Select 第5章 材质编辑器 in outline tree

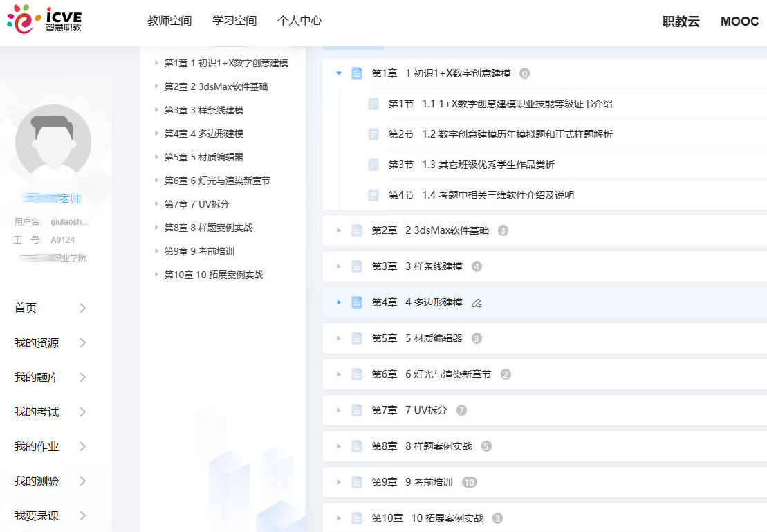[203, 157]
